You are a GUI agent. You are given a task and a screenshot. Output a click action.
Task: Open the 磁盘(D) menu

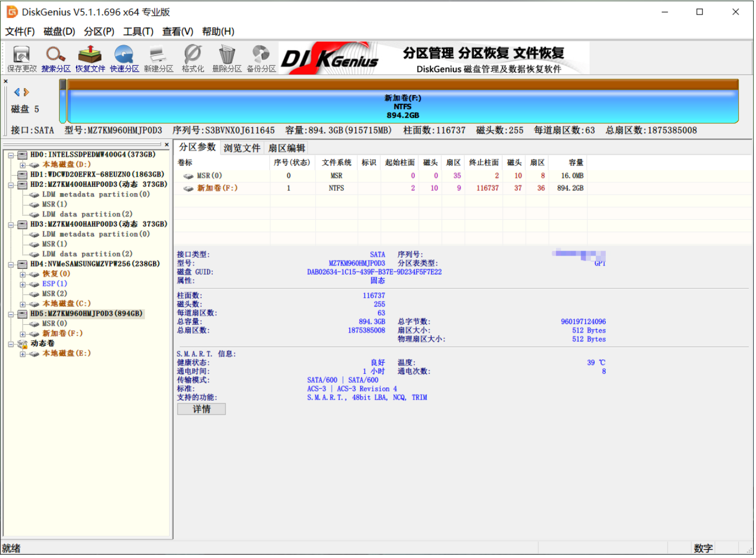pos(59,32)
